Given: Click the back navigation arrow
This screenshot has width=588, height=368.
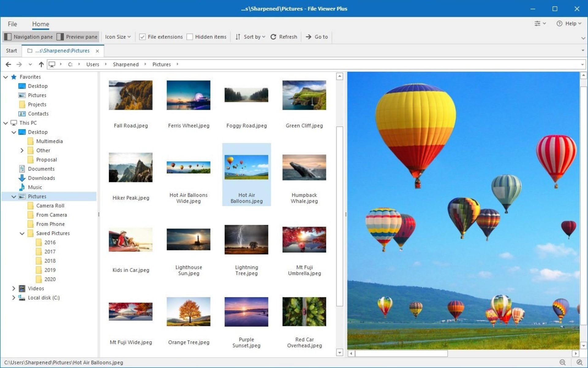Looking at the screenshot, I should (8, 64).
